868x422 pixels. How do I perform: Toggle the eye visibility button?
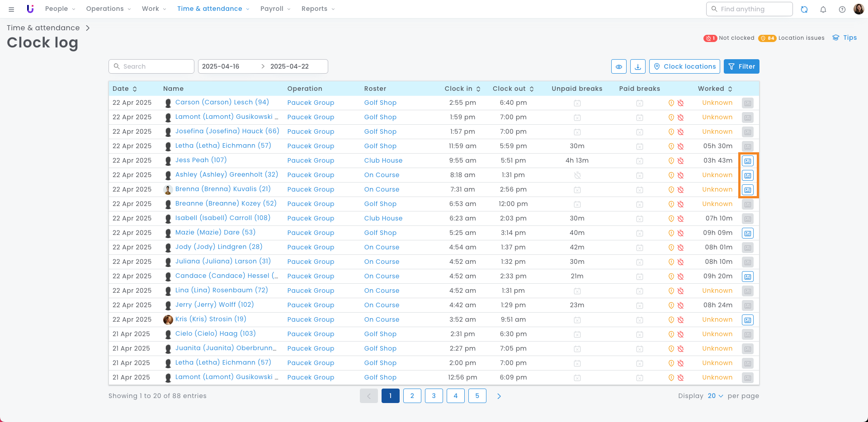(619, 66)
